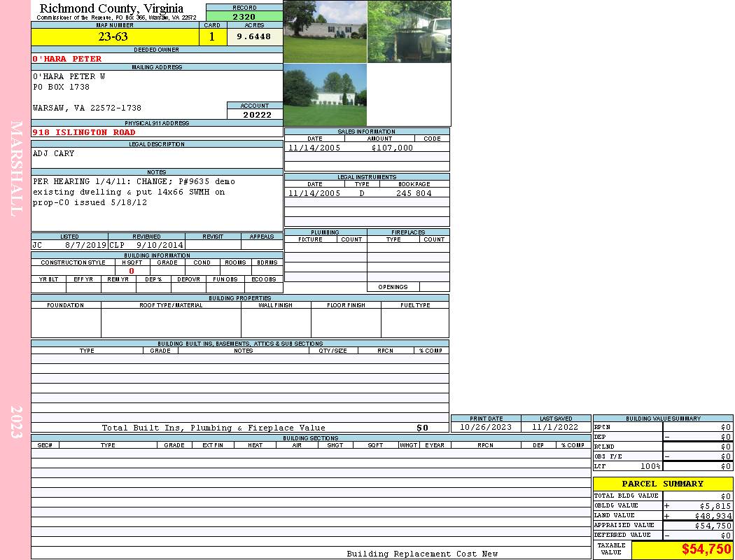The width and height of the screenshot is (735, 560).
Task: Click into the notes text about hearing
Action: click(133, 192)
